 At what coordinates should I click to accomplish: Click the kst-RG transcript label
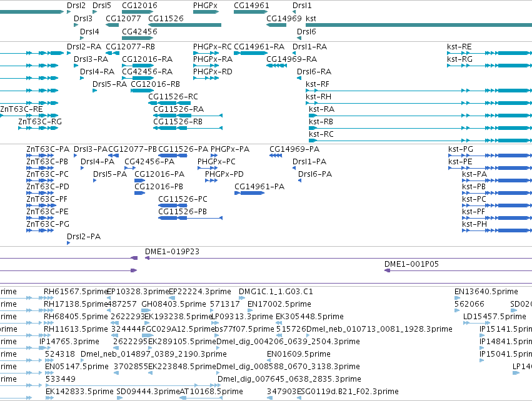[459, 59]
